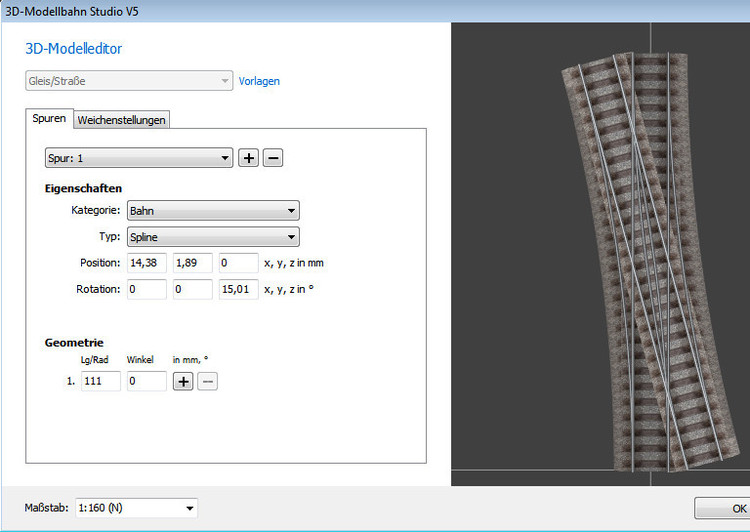Open the Typ dropdown set to Spline
Viewport: 750px width, 532px height.
tap(213, 237)
